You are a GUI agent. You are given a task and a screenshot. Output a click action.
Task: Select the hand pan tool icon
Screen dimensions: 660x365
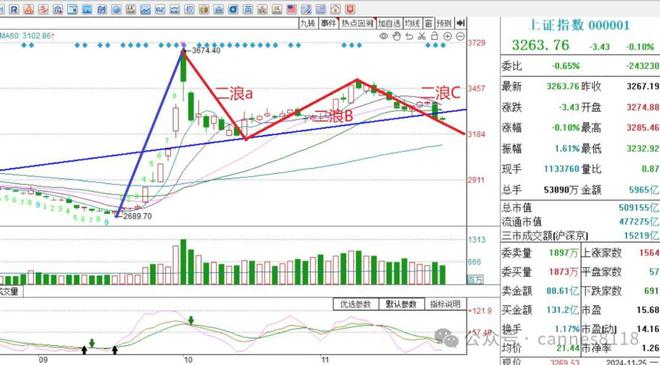(x=396, y=36)
